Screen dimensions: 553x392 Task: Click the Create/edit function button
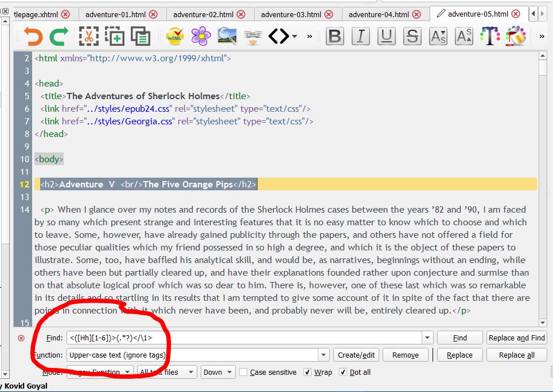click(356, 355)
